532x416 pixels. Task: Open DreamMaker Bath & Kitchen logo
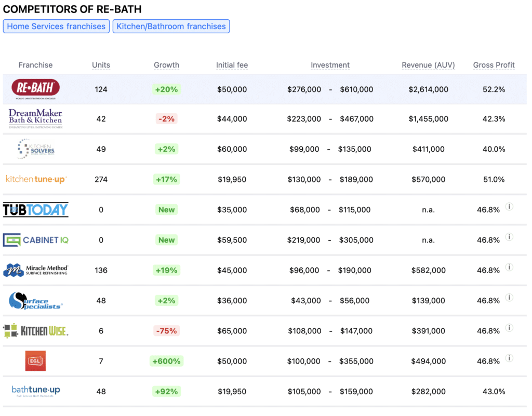(x=36, y=119)
